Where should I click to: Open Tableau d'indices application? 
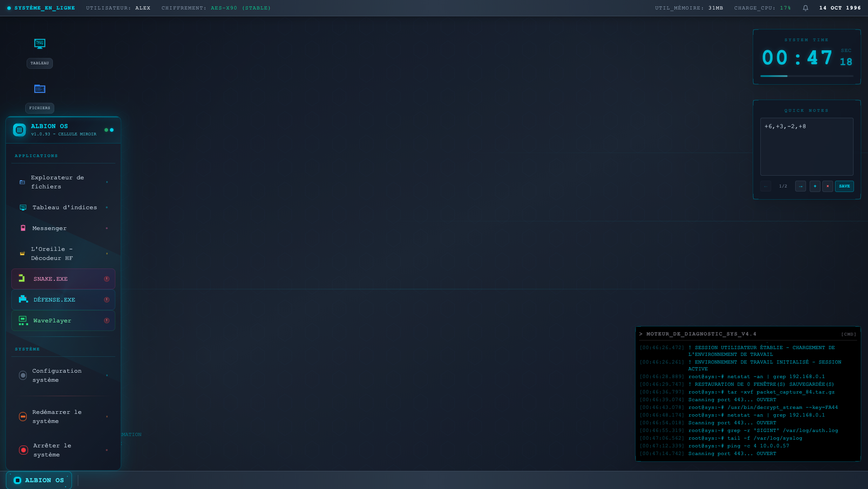pos(63,207)
